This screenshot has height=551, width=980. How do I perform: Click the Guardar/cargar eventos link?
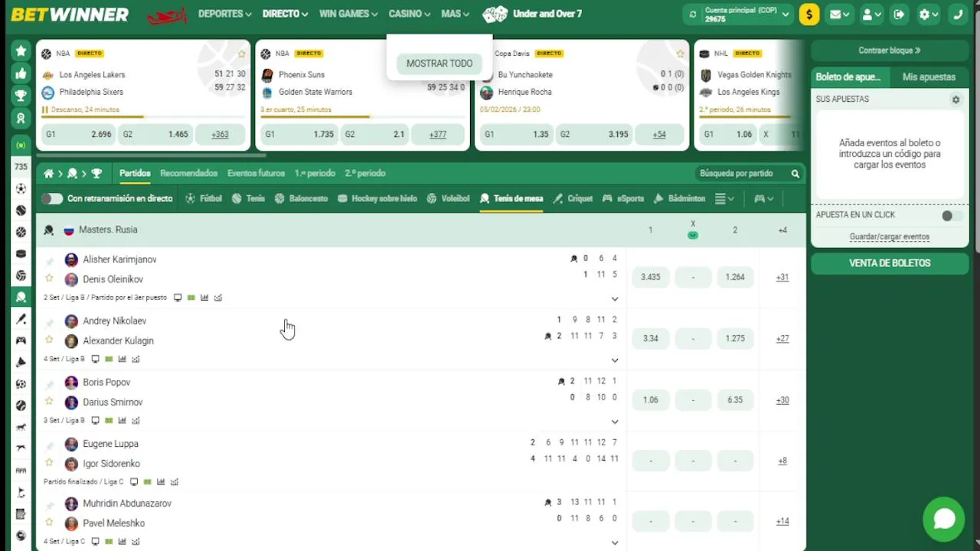coord(890,237)
